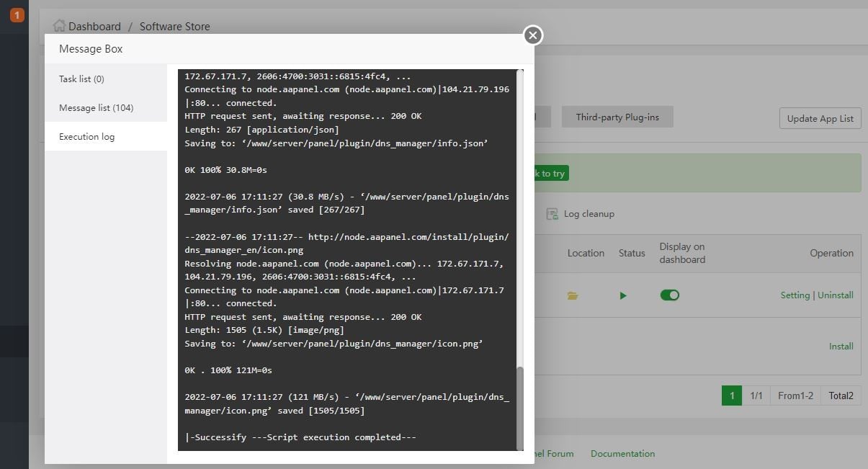Open Third-party Plug-ins tab
Viewport: 868px width, 469px height.
pyautogui.click(x=617, y=117)
